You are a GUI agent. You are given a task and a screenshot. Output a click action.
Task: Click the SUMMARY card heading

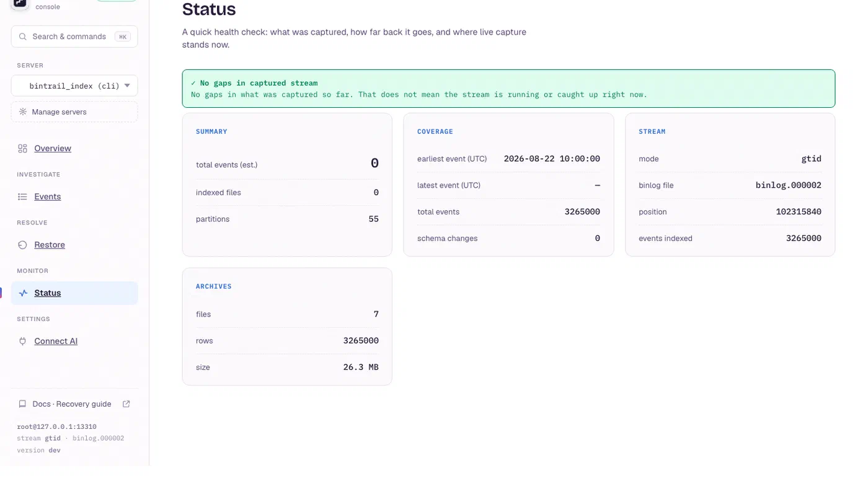pos(211,132)
